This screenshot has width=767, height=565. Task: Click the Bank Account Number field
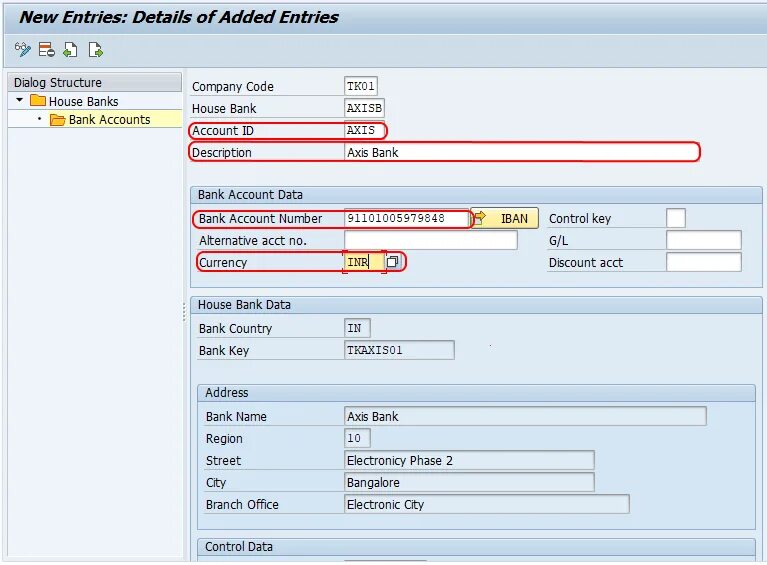(407, 218)
